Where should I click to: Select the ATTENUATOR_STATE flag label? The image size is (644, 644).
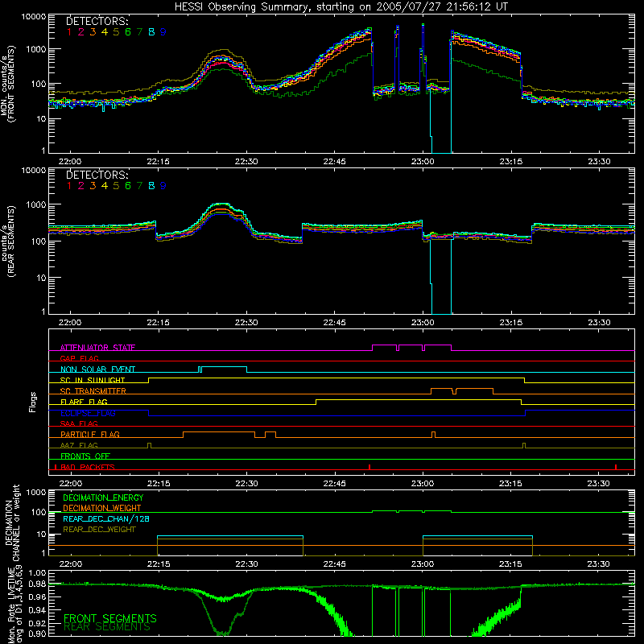point(97,348)
